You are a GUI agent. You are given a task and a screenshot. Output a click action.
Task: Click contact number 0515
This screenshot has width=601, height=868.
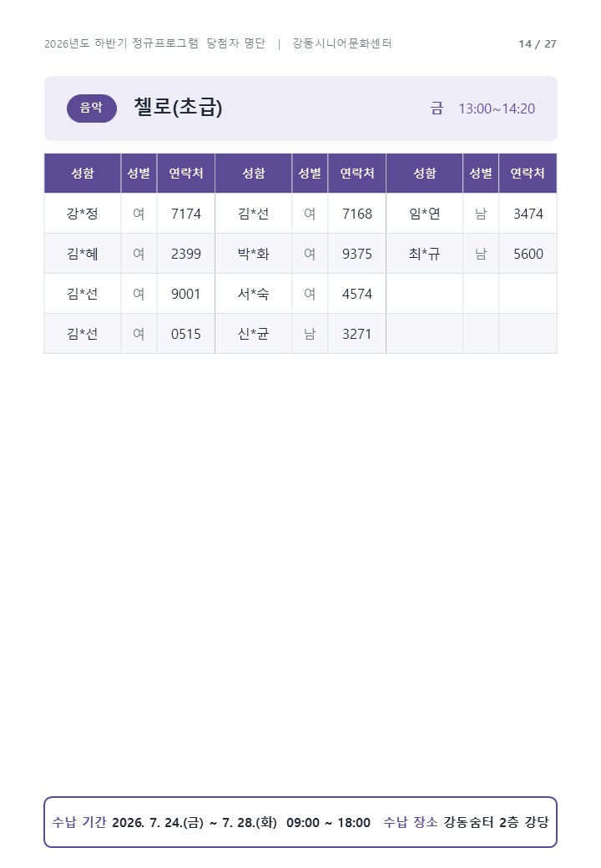(186, 334)
